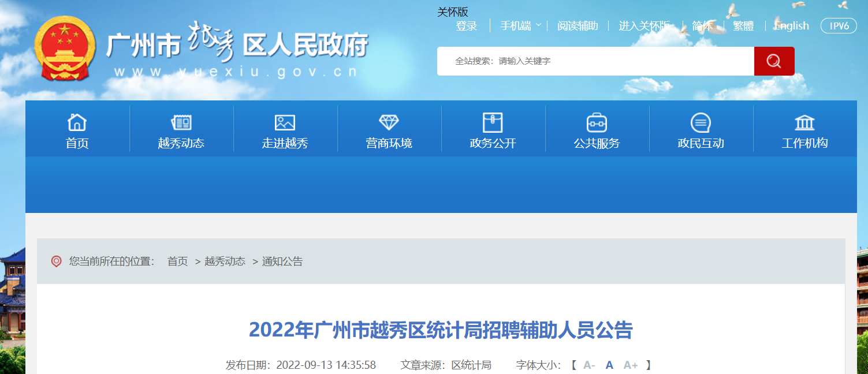Click the newspaper icon above 越秀动态

pos(181,122)
